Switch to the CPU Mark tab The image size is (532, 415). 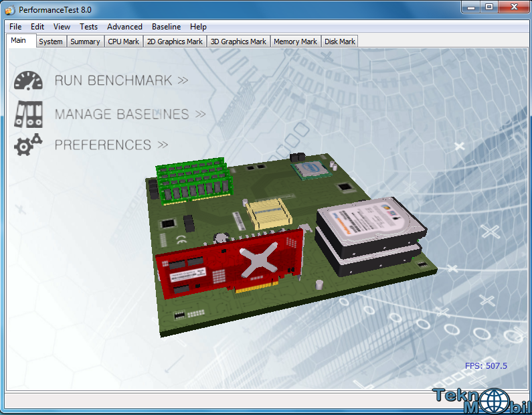[124, 41]
